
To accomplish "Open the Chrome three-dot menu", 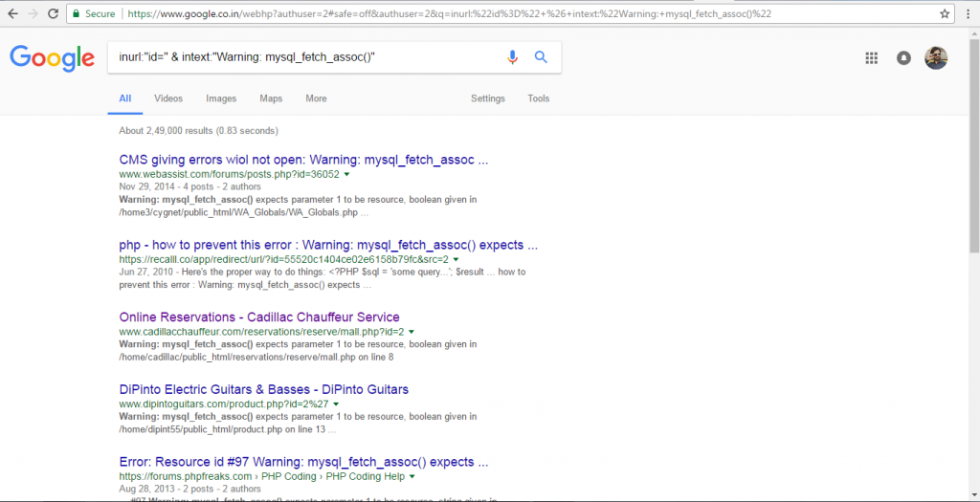I will pyautogui.click(x=969, y=13).
